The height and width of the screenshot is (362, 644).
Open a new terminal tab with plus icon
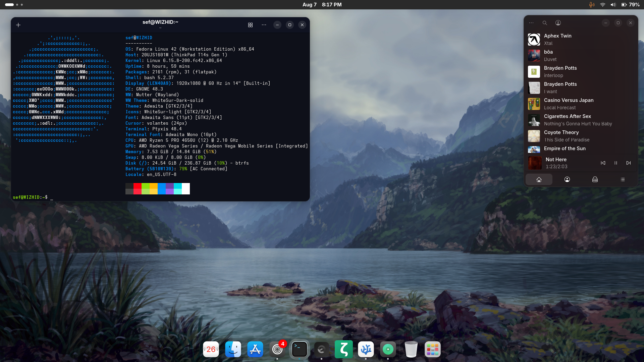click(x=18, y=25)
